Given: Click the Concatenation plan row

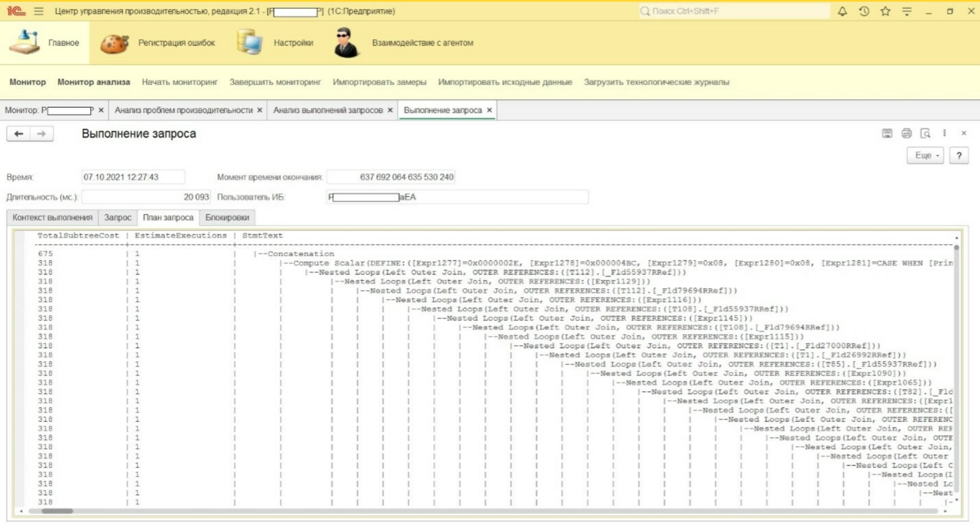Looking at the screenshot, I should 301,254.
